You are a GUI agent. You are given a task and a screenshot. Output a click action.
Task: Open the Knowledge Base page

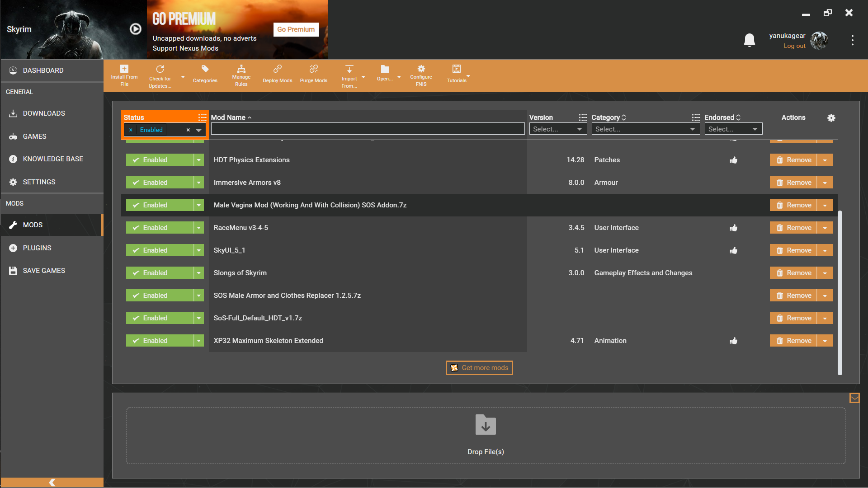52,159
